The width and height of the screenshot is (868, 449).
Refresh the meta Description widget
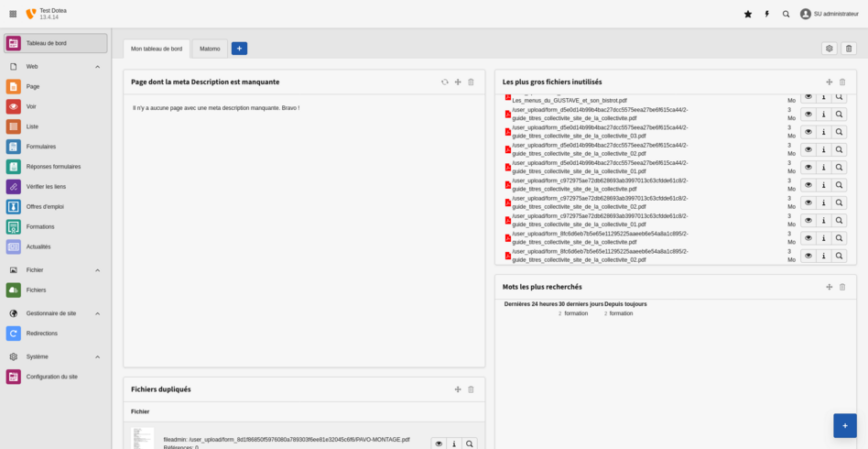(444, 82)
